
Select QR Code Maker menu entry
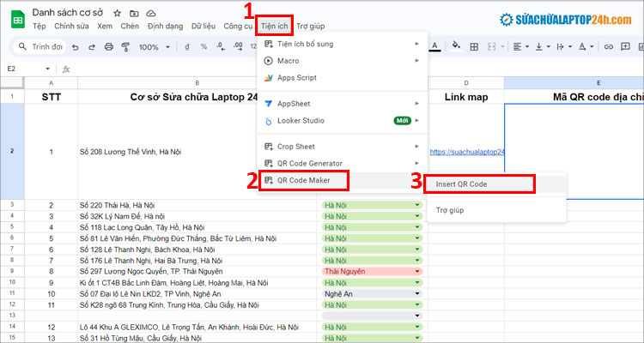pos(303,180)
